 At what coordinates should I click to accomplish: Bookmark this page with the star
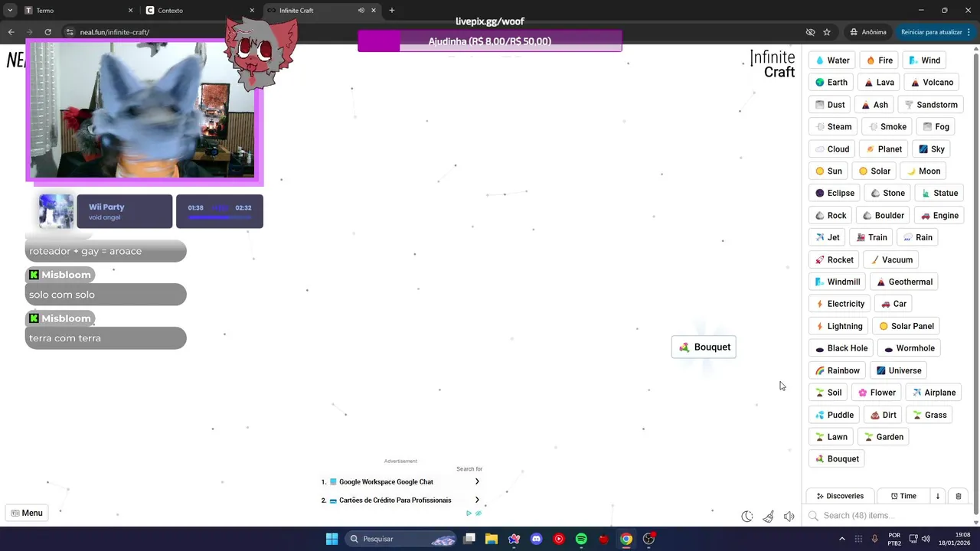(x=827, y=32)
